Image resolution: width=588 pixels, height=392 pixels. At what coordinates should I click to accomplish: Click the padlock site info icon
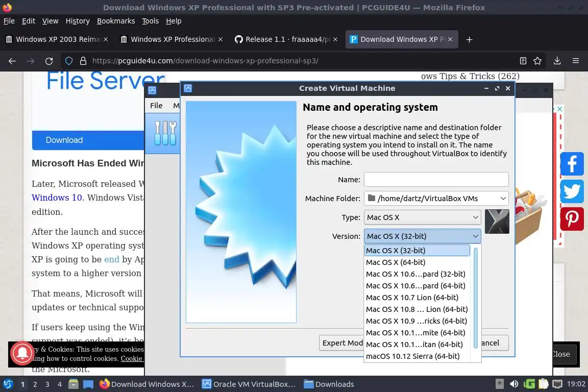tap(83, 61)
